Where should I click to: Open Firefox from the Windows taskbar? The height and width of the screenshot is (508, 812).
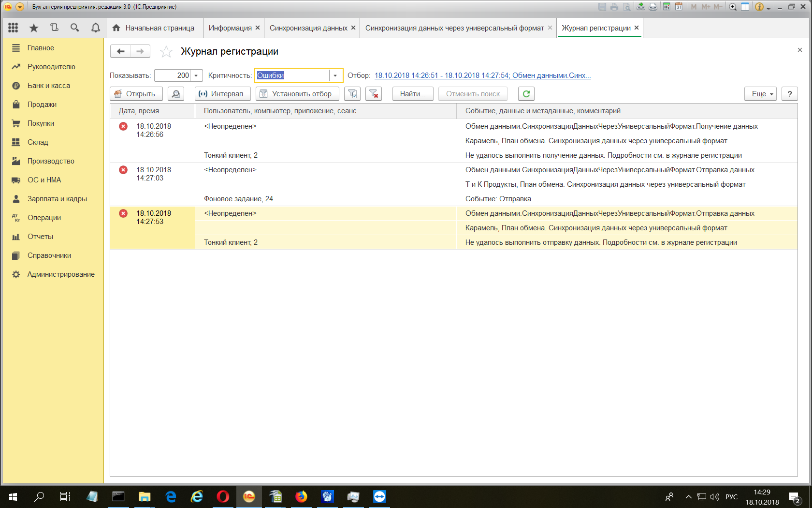click(301, 497)
